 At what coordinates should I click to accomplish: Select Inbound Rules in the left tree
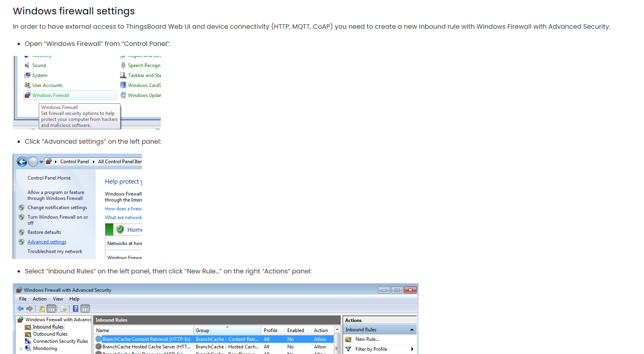48,327
